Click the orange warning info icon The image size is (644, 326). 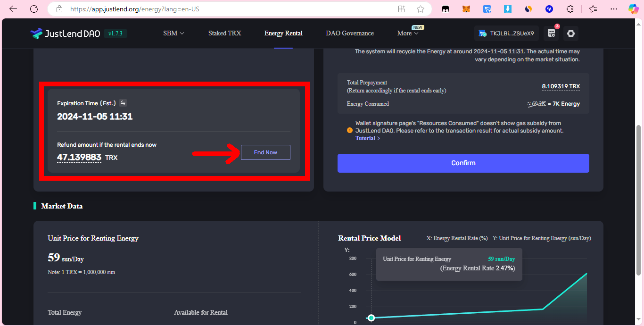[x=350, y=130]
